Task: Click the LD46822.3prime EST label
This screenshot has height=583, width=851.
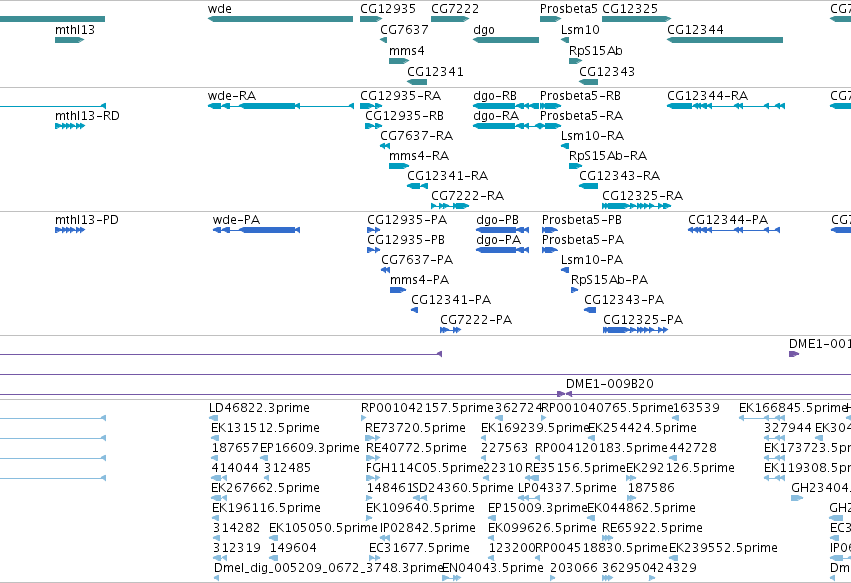Action: [x=259, y=408]
